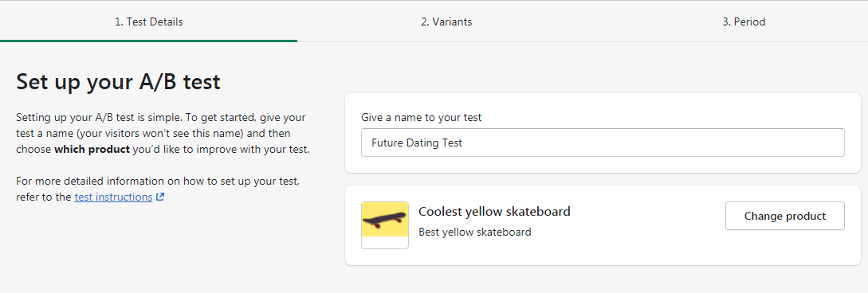868x293 pixels.
Task: Go to the 3. Period tab
Action: click(x=744, y=22)
